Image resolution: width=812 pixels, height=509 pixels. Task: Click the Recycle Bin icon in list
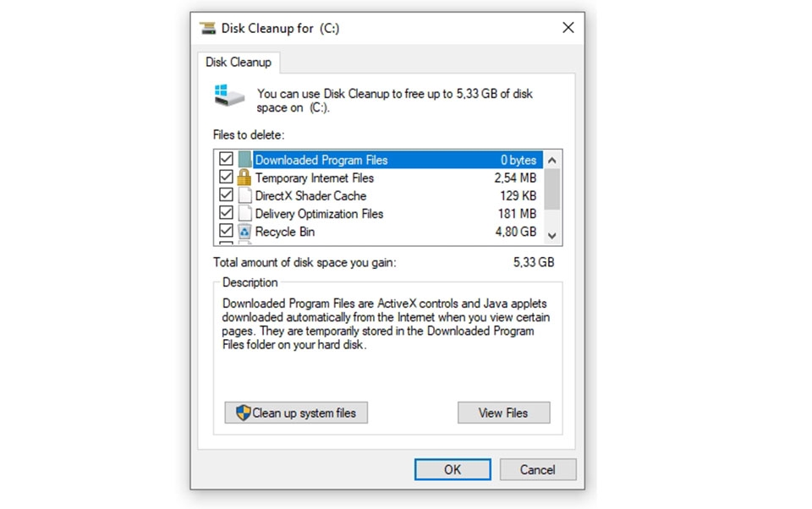[244, 232]
